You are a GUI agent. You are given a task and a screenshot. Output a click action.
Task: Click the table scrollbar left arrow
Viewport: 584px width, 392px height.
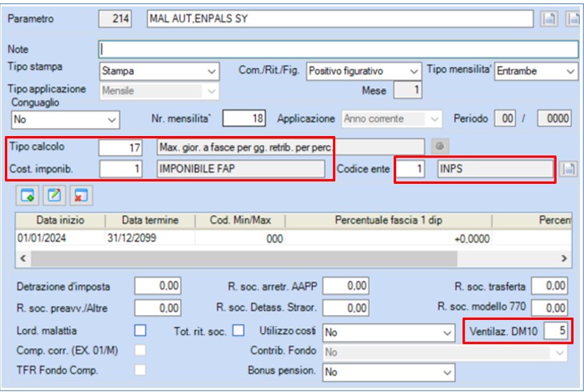23,258
